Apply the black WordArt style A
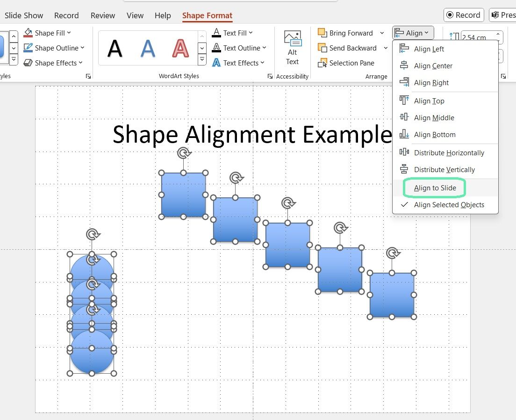The height and width of the screenshot is (420, 516). coord(115,49)
